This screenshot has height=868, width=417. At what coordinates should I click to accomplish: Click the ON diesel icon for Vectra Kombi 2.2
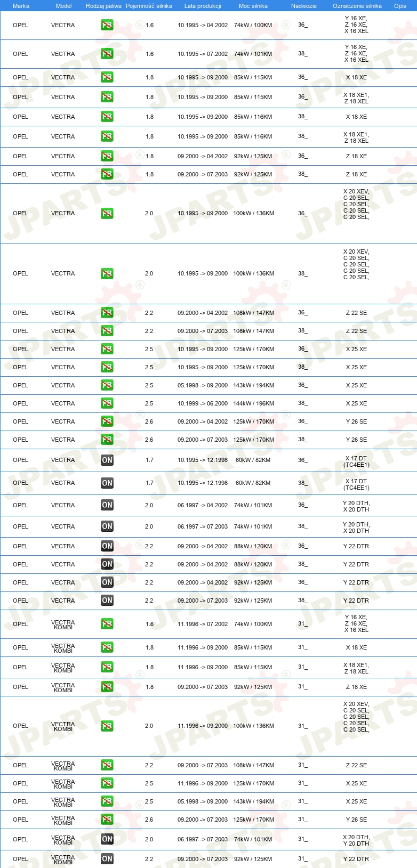point(107,859)
